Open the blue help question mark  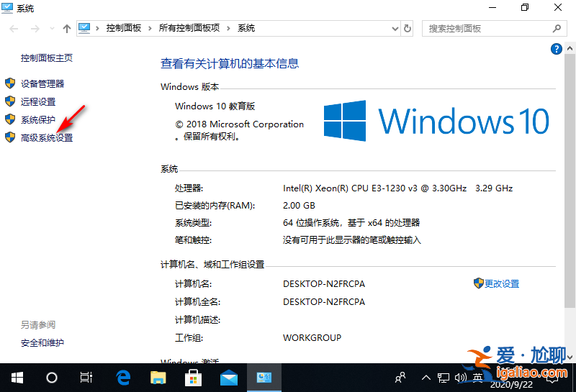556,49
